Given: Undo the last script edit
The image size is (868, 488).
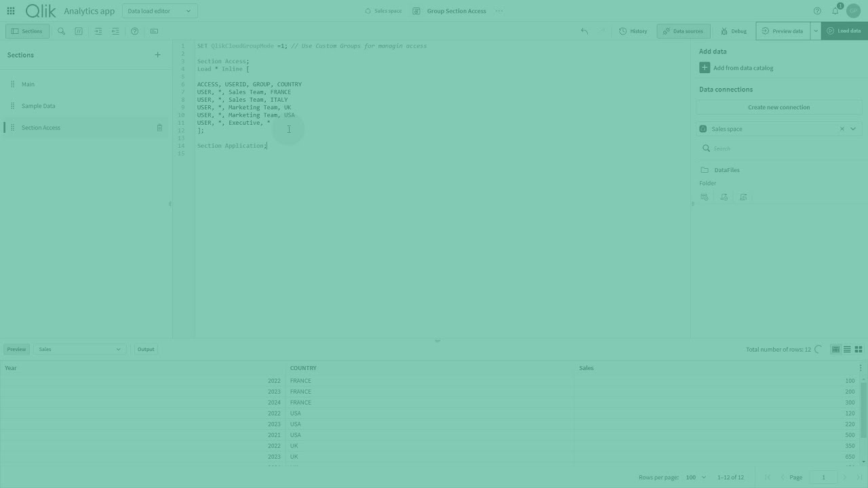Looking at the screenshot, I should [x=585, y=31].
